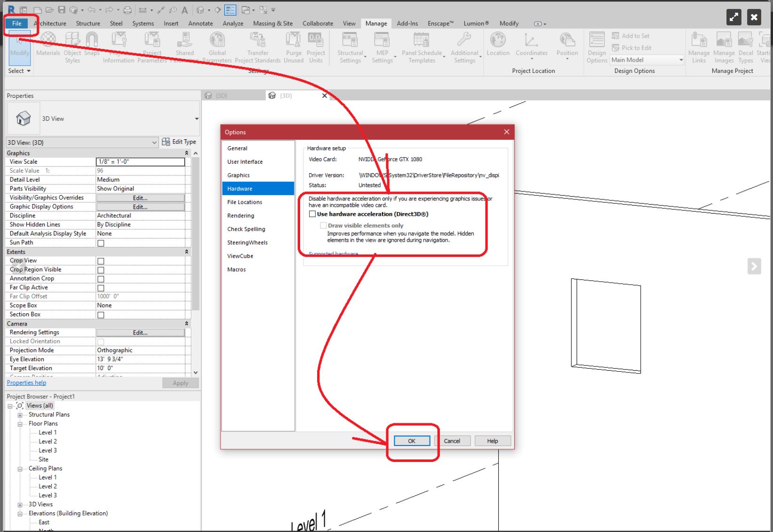The height and width of the screenshot is (532, 773).
Task: Open the Materials tool
Action: tap(48, 45)
